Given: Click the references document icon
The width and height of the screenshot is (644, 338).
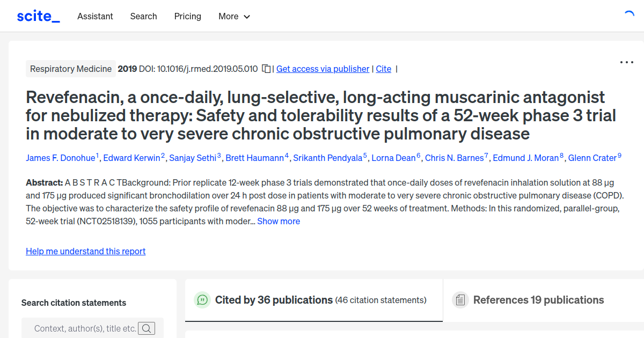Looking at the screenshot, I should point(460,299).
